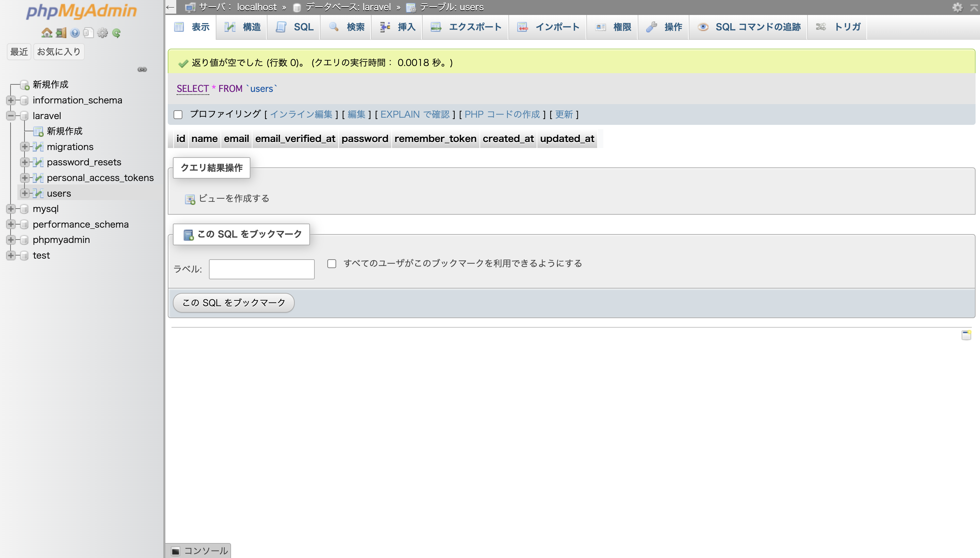Screen dimensions: 980x558
Task: Expand the users table node
Action: pyautogui.click(x=25, y=194)
